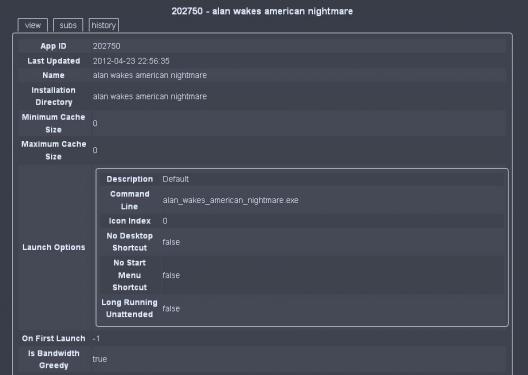Viewport: 528px width, 375px height.
Task: Click the Name field label
Action: 54,75
